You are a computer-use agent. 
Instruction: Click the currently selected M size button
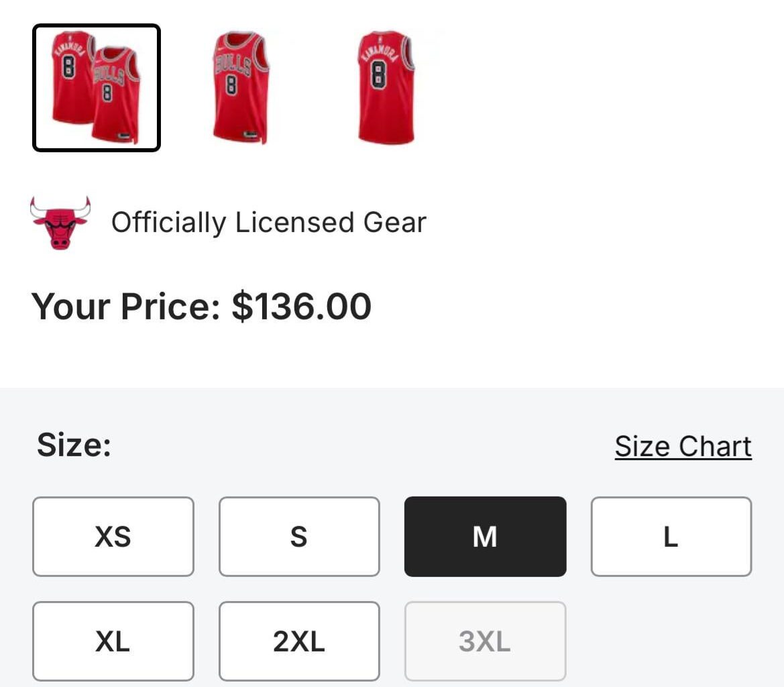coord(485,536)
